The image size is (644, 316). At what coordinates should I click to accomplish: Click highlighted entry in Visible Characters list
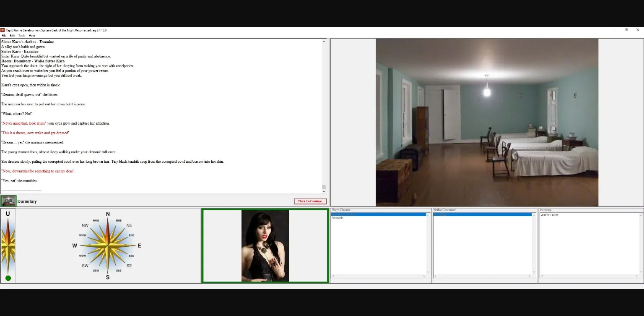click(x=482, y=214)
